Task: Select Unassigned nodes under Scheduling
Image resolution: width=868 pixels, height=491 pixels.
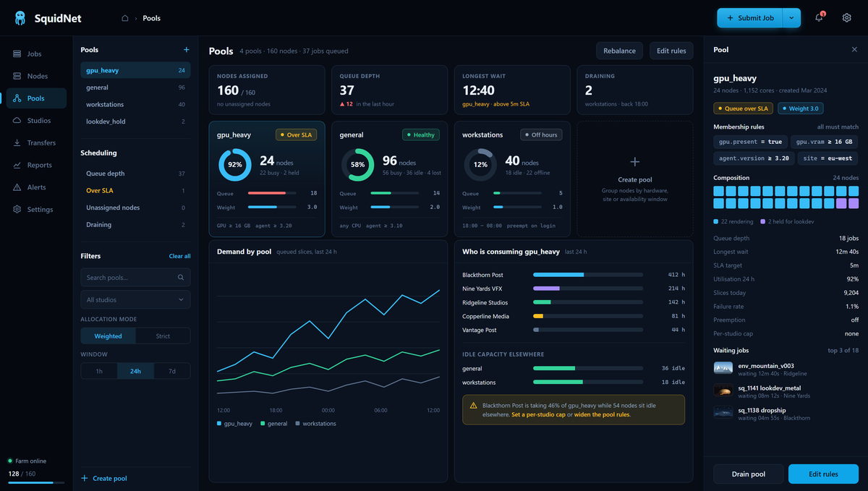Action: pos(135,208)
